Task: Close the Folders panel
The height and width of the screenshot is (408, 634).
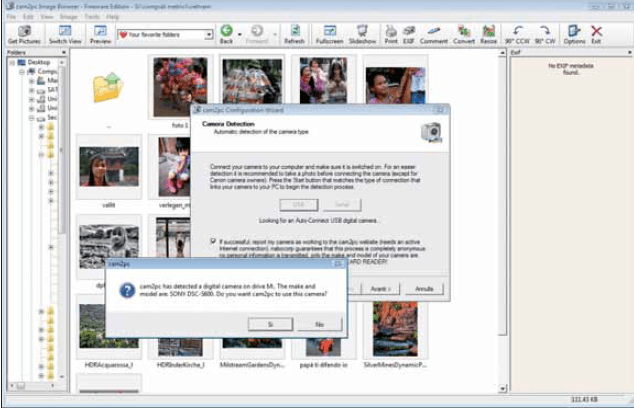Action: pos(64,52)
